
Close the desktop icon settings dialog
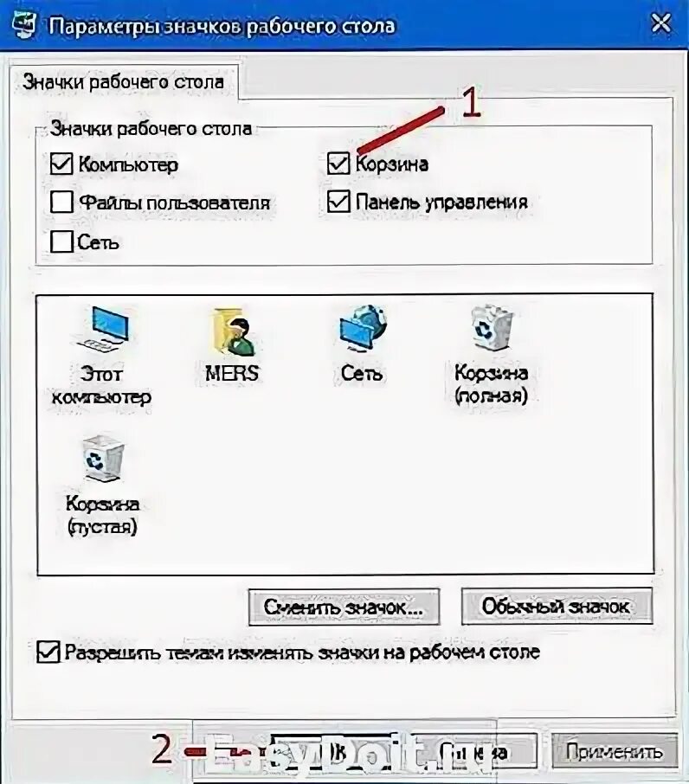coord(661,23)
